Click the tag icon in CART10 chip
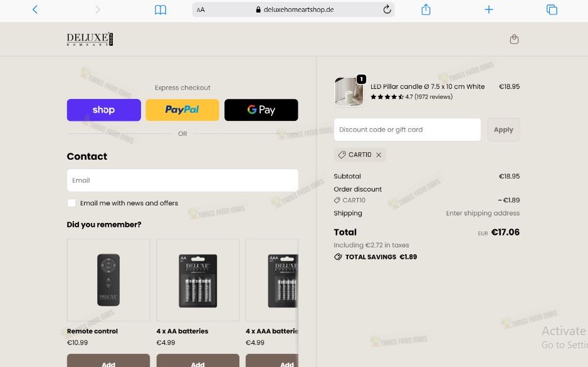 pyautogui.click(x=342, y=155)
